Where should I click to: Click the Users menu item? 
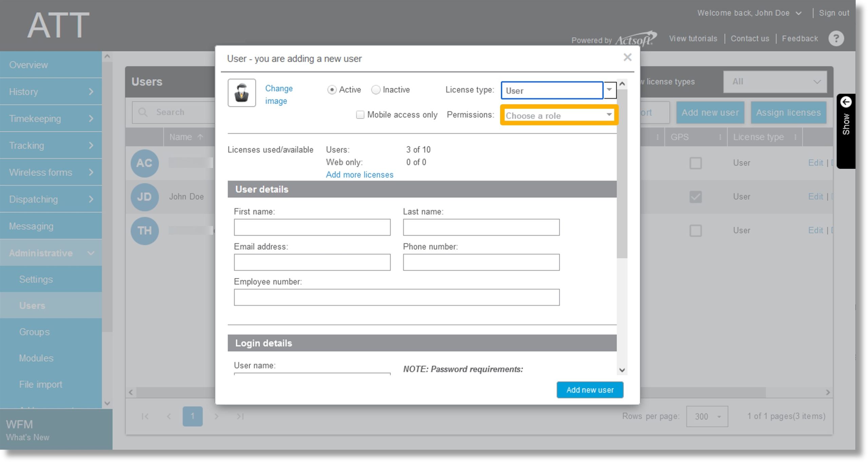click(x=31, y=306)
